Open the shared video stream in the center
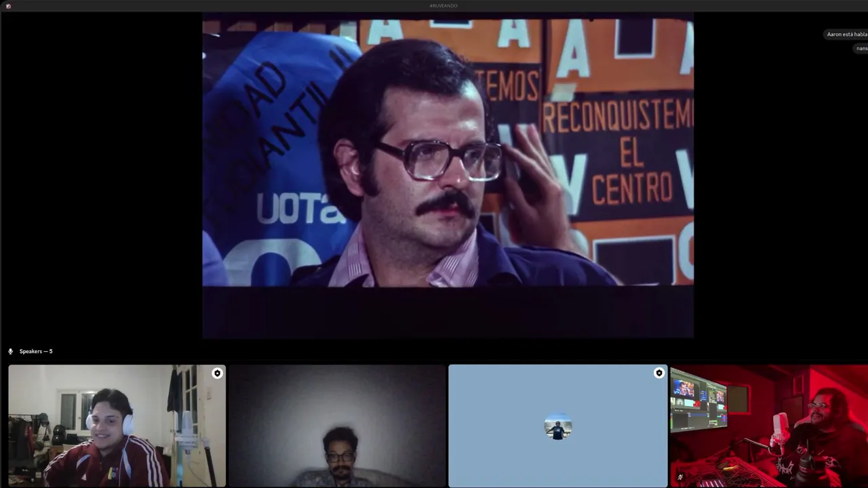868x488 pixels. (448, 175)
